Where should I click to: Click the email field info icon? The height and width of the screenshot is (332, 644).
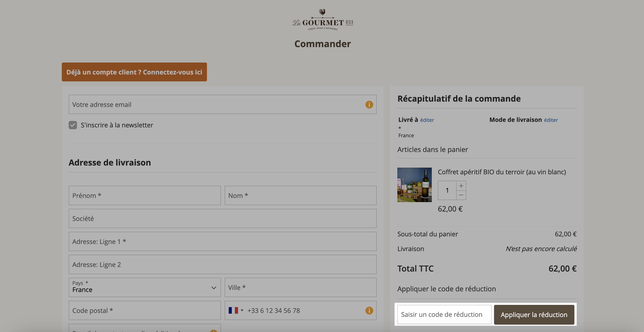[x=369, y=105]
